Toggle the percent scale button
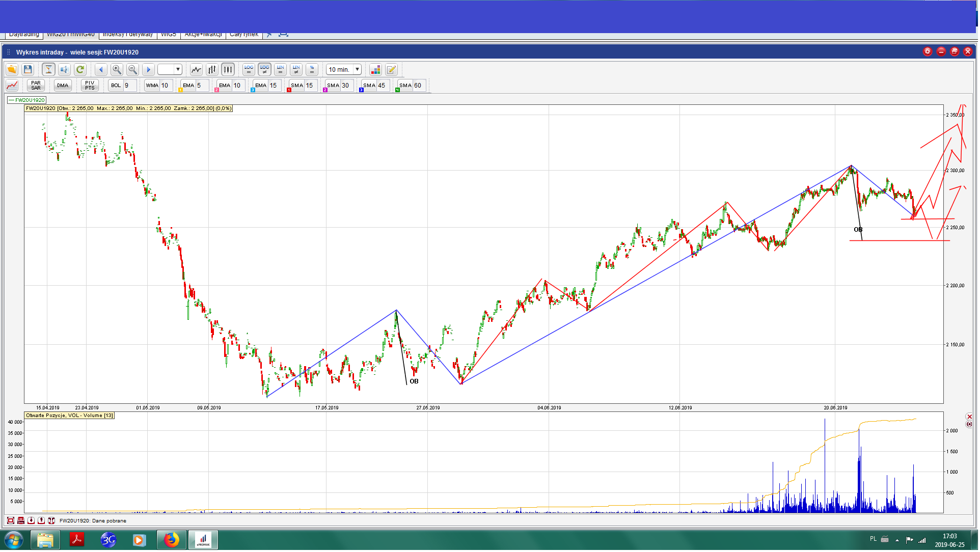This screenshot has width=980, height=552. point(312,70)
